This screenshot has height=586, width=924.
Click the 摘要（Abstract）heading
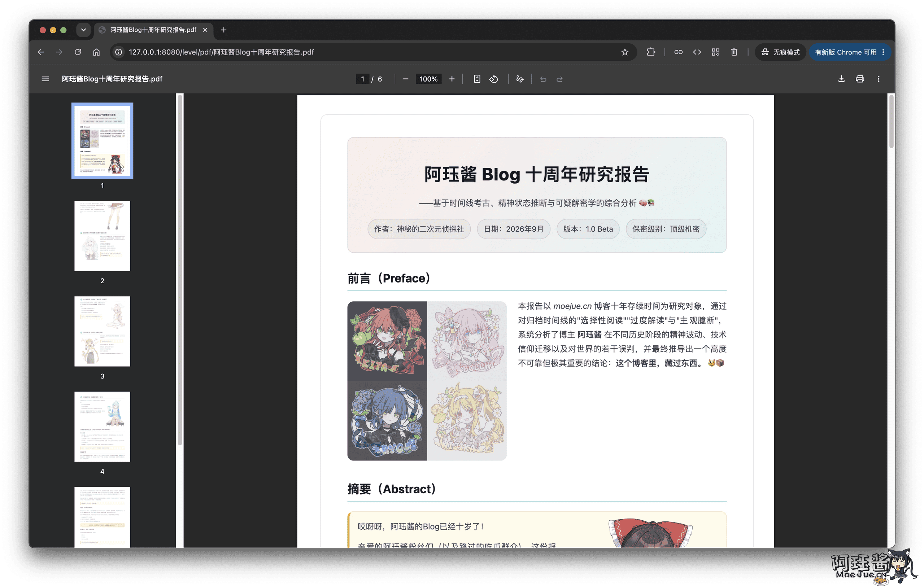tap(392, 489)
